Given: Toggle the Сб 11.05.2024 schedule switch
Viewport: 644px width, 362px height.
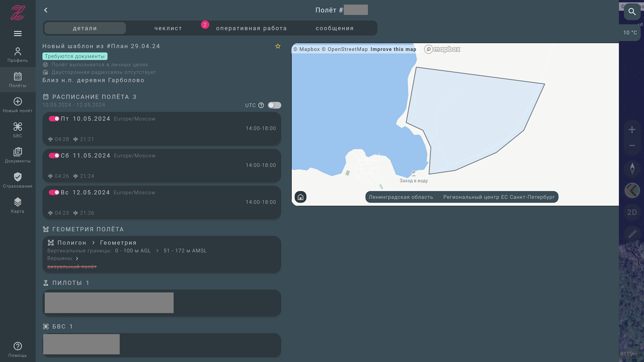Looking at the screenshot, I should (54, 156).
